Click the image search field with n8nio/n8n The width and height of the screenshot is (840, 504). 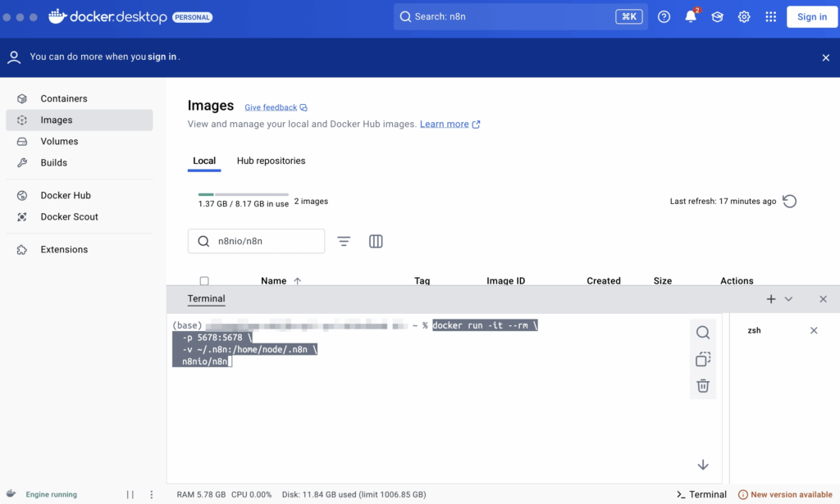click(x=256, y=241)
